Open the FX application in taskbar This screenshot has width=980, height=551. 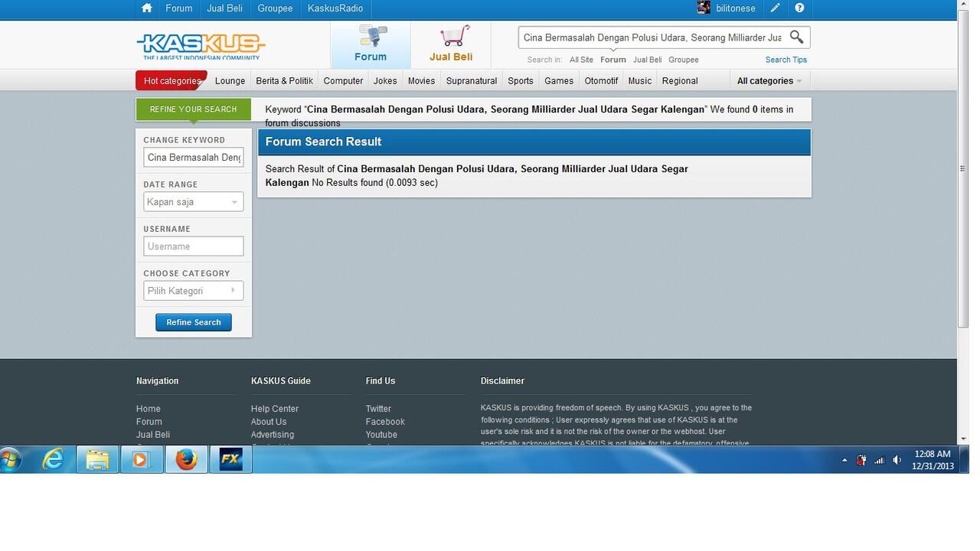[230, 460]
